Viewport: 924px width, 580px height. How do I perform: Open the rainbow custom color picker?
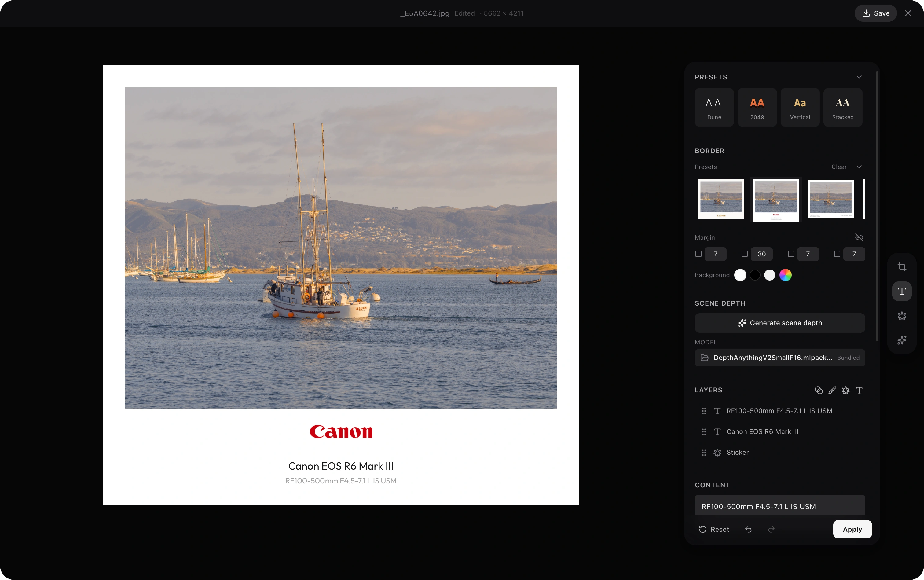pos(786,275)
